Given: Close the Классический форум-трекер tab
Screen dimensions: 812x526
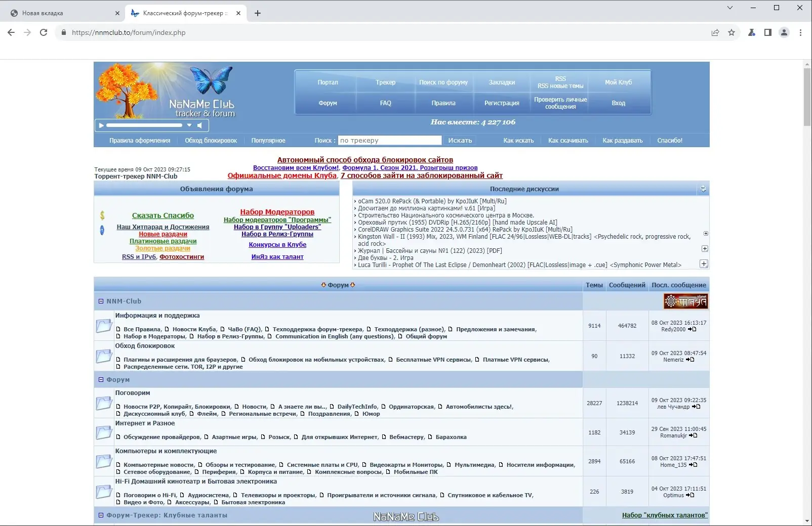Looking at the screenshot, I should coord(238,13).
